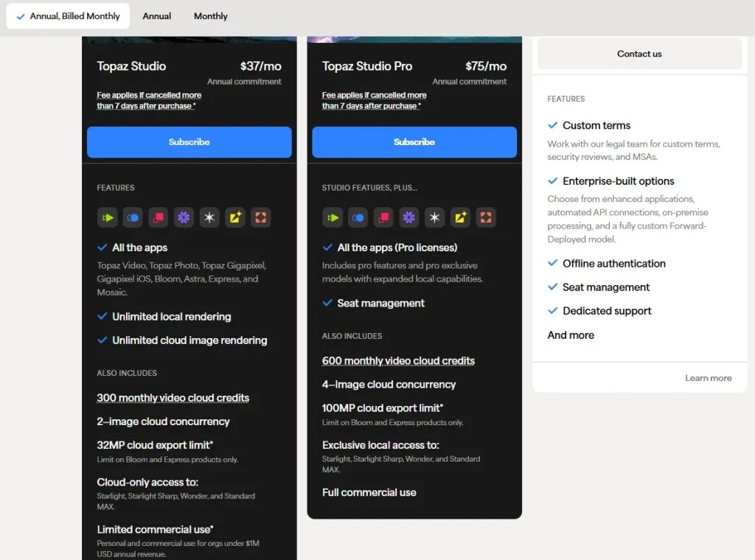Click the green video icon in Studio Pro card
Screen dimensions: 755x560
(x=333, y=217)
